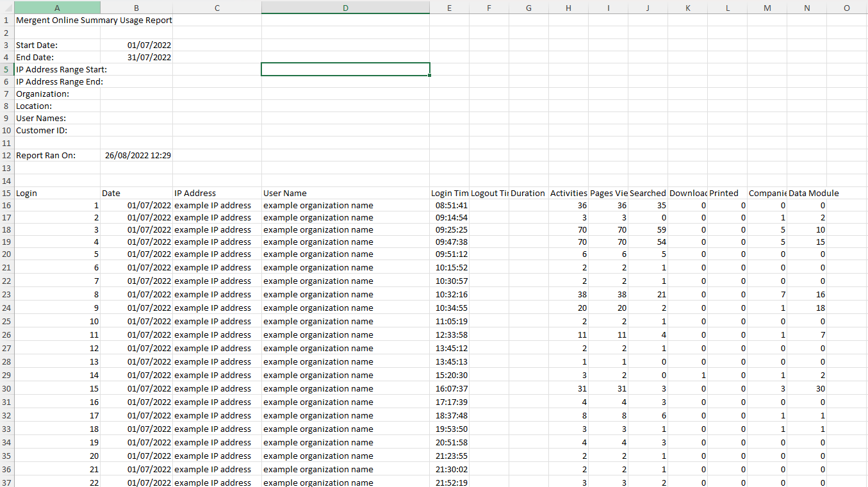Image resolution: width=868 pixels, height=487 pixels.
Task: Click the 'User Names:' label cell
Action: tap(57, 118)
